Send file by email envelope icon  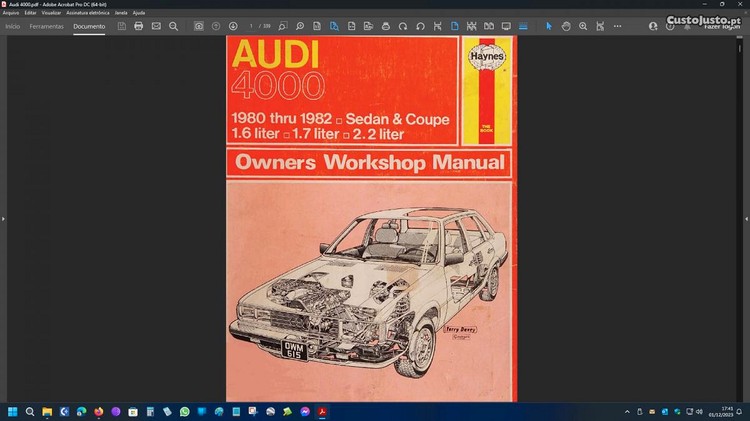[x=156, y=26]
